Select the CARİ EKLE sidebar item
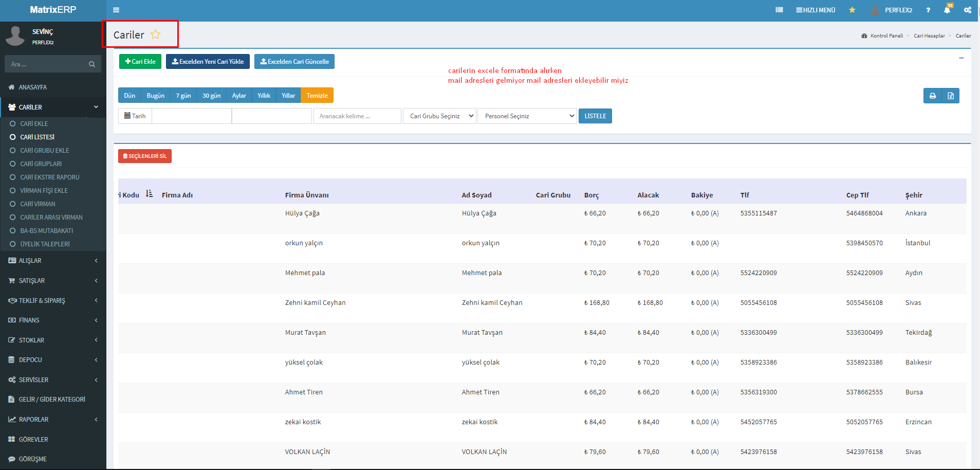The width and height of the screenshot is (980, 470). click(x=34, y=123)
